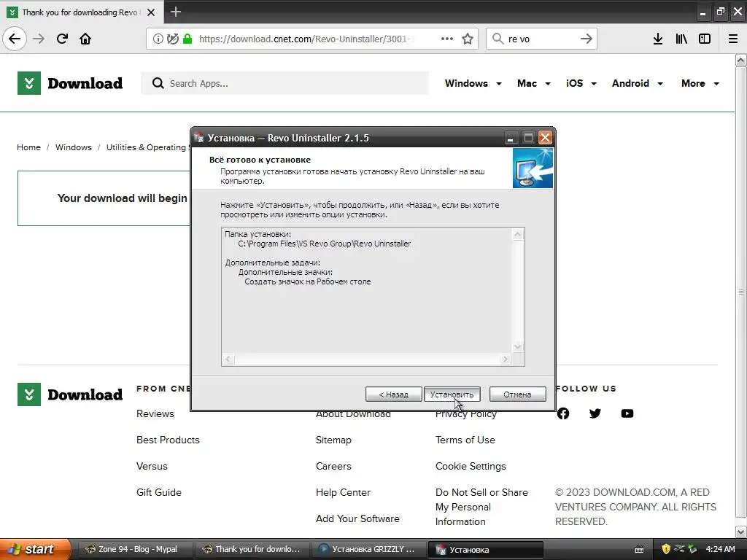The image size is (747, 560).
Task: Open the Terms of Use link
Action: 465,440
